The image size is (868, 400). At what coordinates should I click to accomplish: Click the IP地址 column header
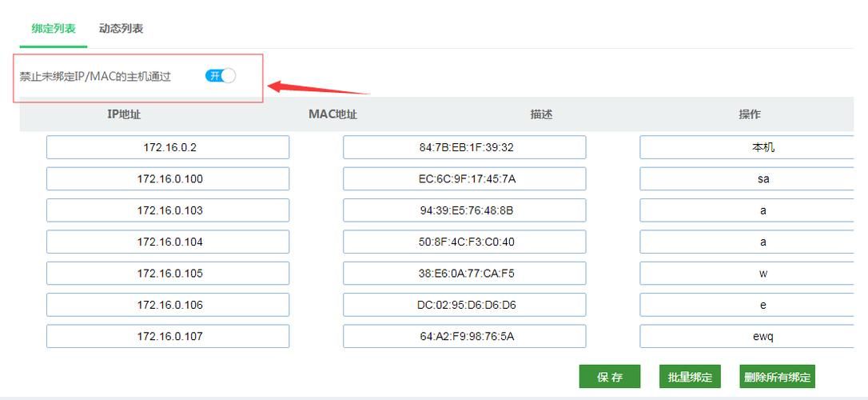click(124, 114)
